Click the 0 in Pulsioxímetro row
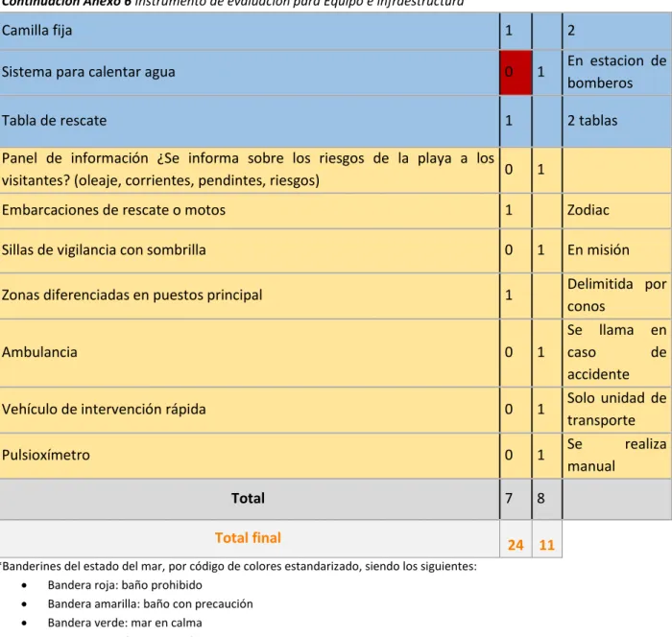 [x=509, y=455]
